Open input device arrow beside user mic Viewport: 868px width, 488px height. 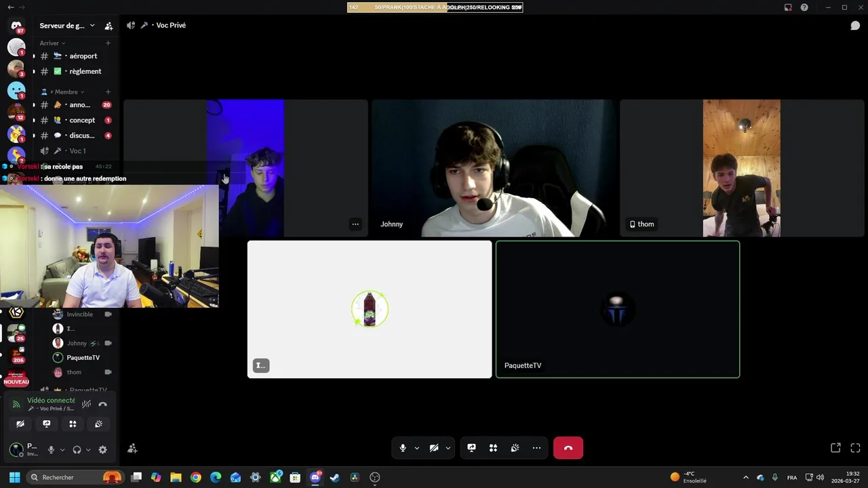pyautogui.click(x=62, y=449)
